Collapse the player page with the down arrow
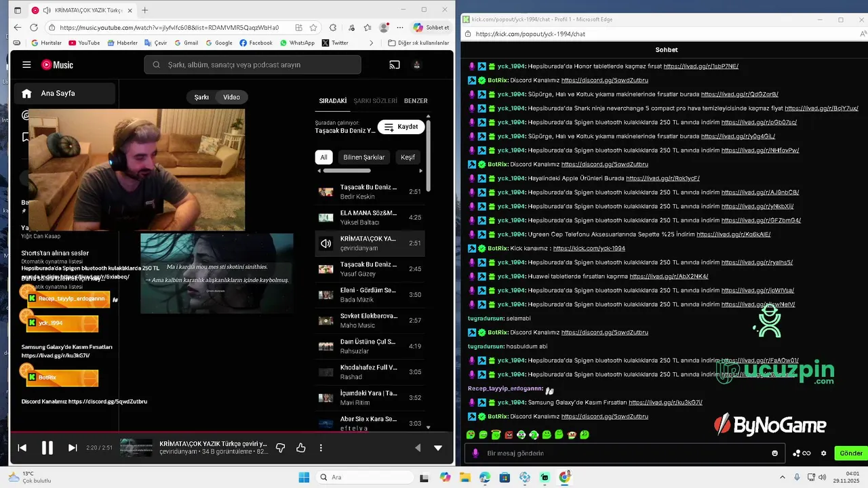868x488 pixels. click(437, 447)
